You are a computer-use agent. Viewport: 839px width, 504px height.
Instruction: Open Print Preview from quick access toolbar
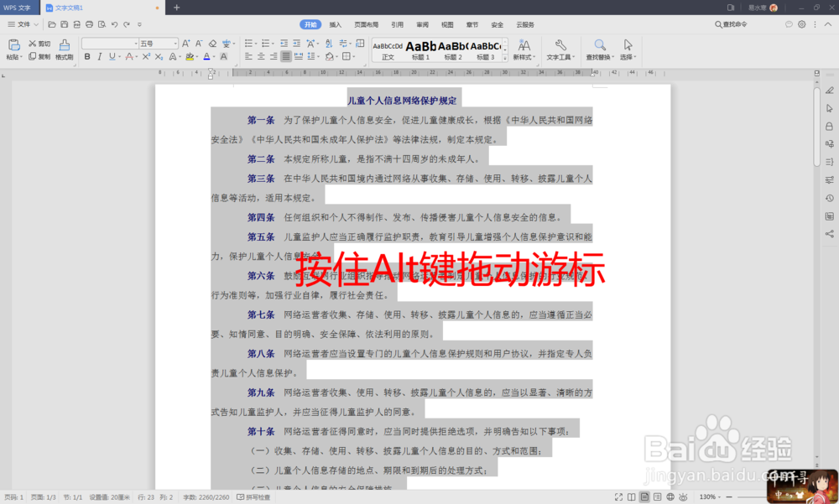click(x=103, y=25)
